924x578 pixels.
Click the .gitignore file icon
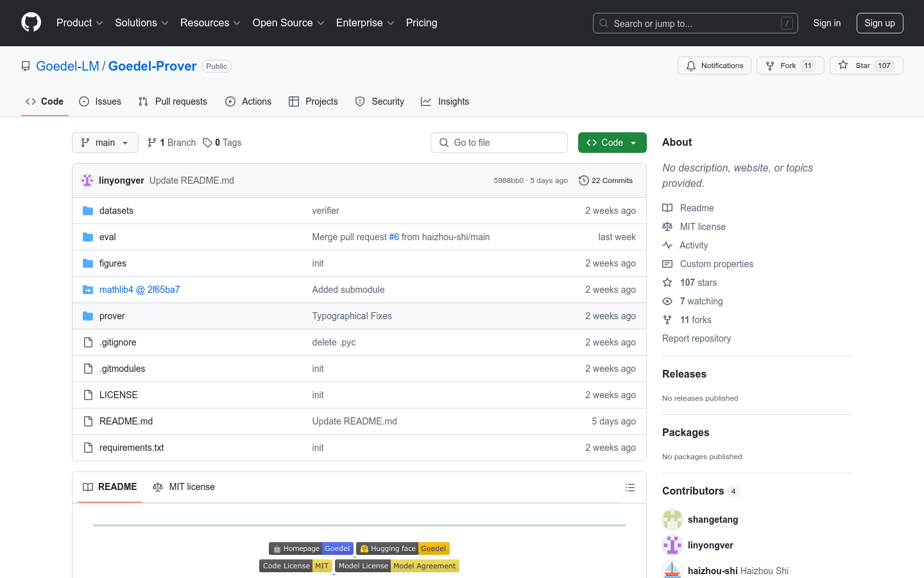point(88,342)
